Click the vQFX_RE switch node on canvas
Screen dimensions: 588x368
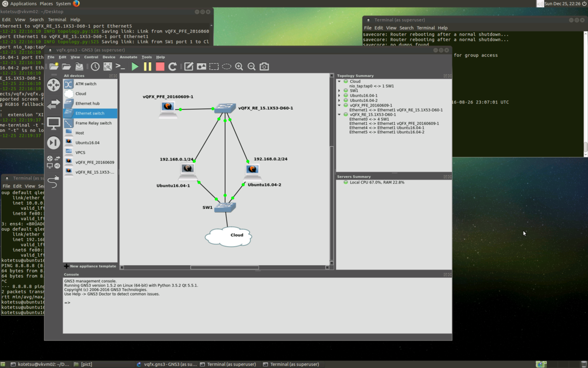click(x=225, y=108)
